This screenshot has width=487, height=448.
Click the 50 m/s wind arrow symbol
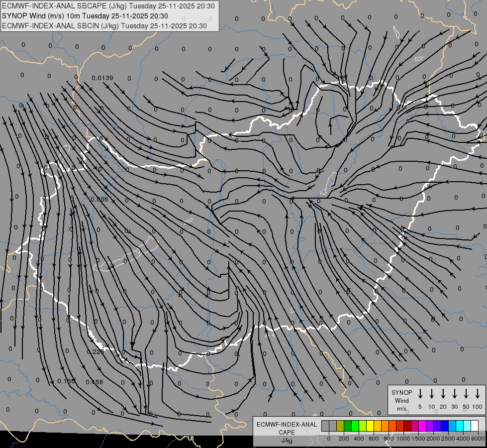(466, 394)
